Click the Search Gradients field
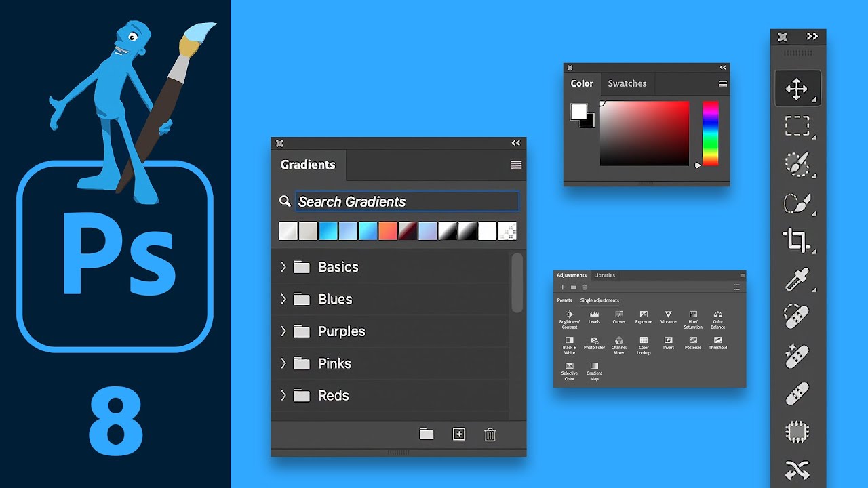868x488 pixels. point(408,201)
